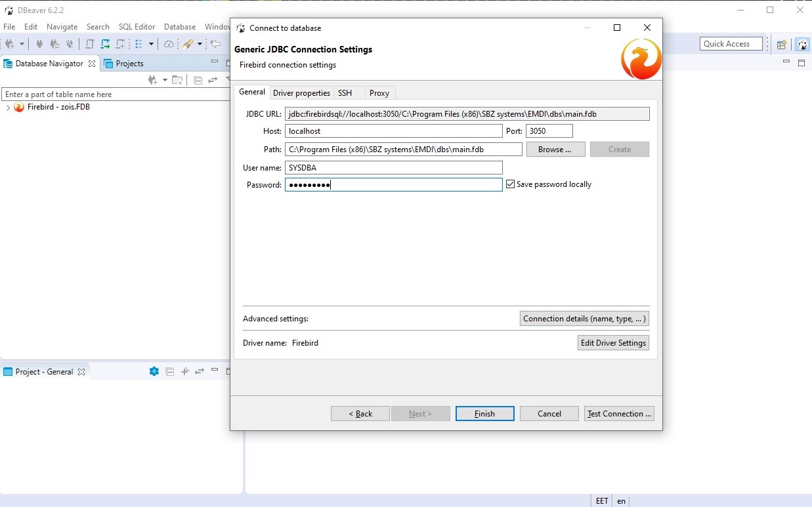Click the Browse ... button
This screenshot has height=507, width=812.
pos(555,150)
